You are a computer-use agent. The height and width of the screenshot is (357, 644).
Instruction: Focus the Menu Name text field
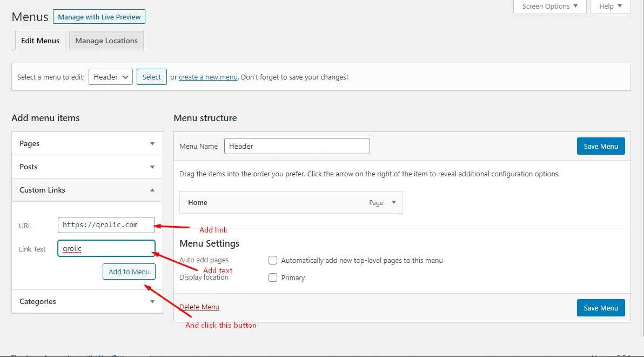coord(297,146)
